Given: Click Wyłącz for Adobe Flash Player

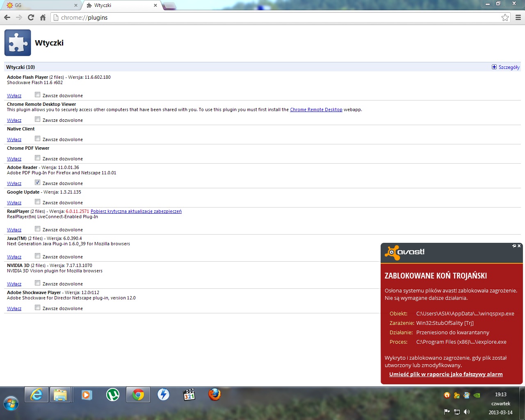Looking at the screenshot, I should pyautogui.click(x=14, y=96).
